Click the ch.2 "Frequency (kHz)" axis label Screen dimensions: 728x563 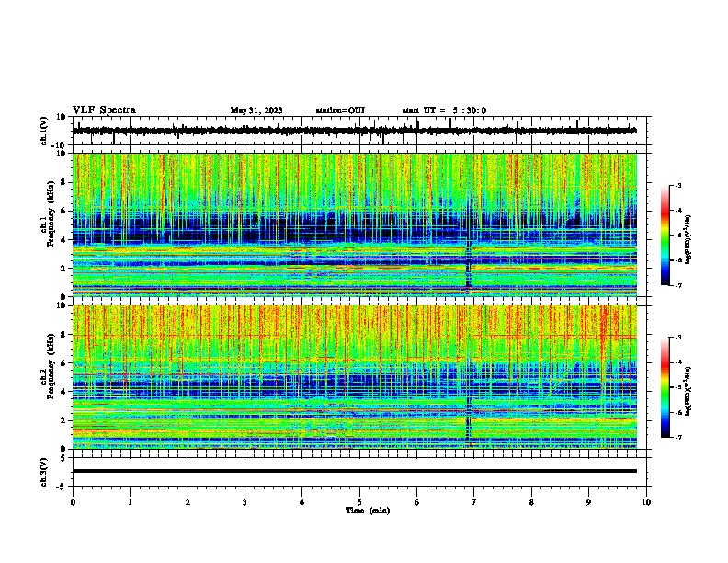tap(51, 366)
